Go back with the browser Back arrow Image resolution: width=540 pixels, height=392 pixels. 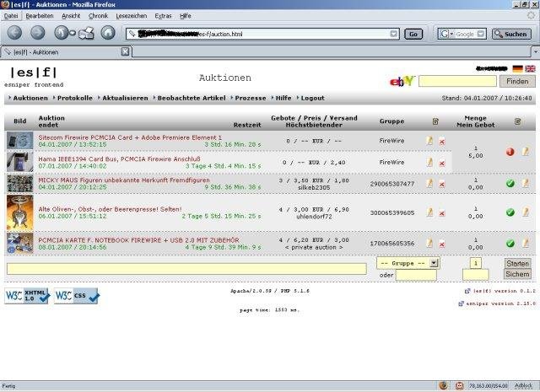15,33
